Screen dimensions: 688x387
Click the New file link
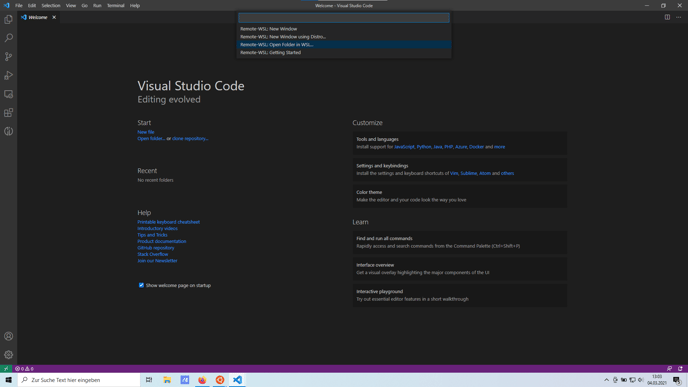click(x=146, y=132)
